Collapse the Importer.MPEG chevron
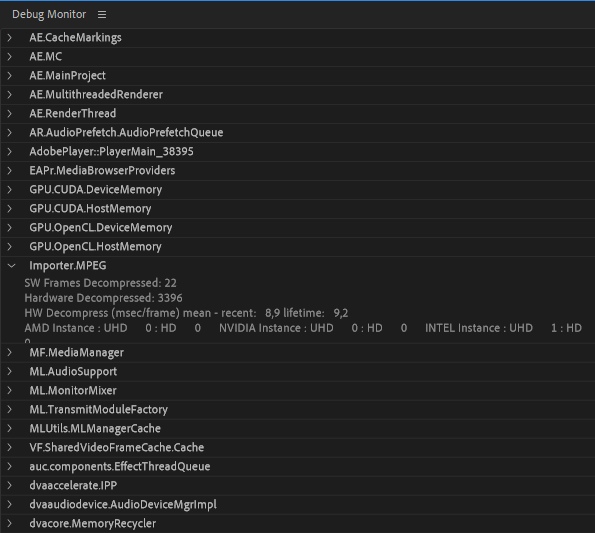The width and height of the screenshot is (595, 533). tap(11, 266)
